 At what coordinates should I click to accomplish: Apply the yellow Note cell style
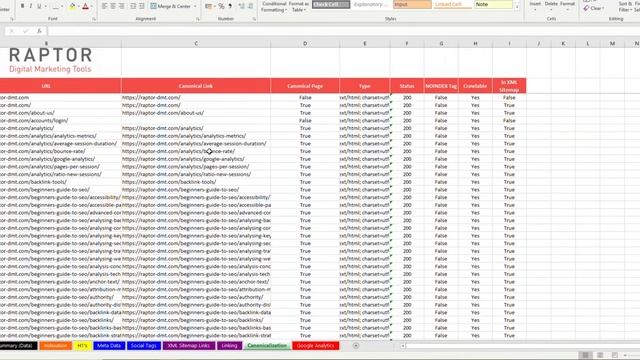(x=493, y=4)
